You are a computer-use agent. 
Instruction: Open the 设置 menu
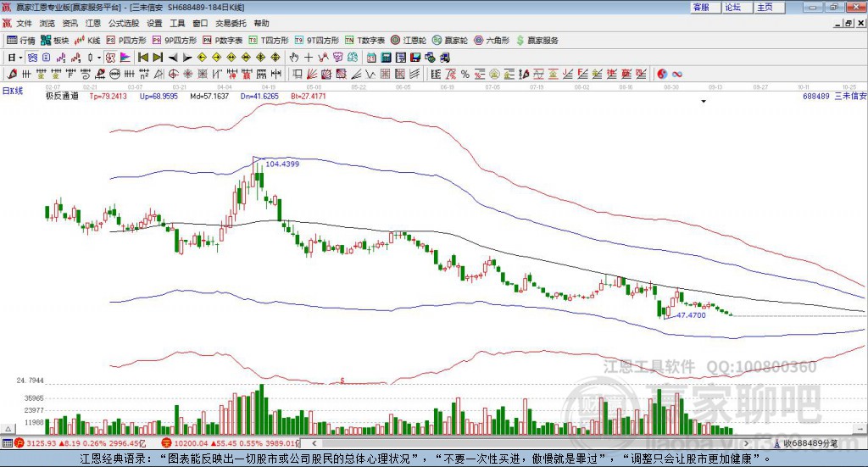point(154,23)
